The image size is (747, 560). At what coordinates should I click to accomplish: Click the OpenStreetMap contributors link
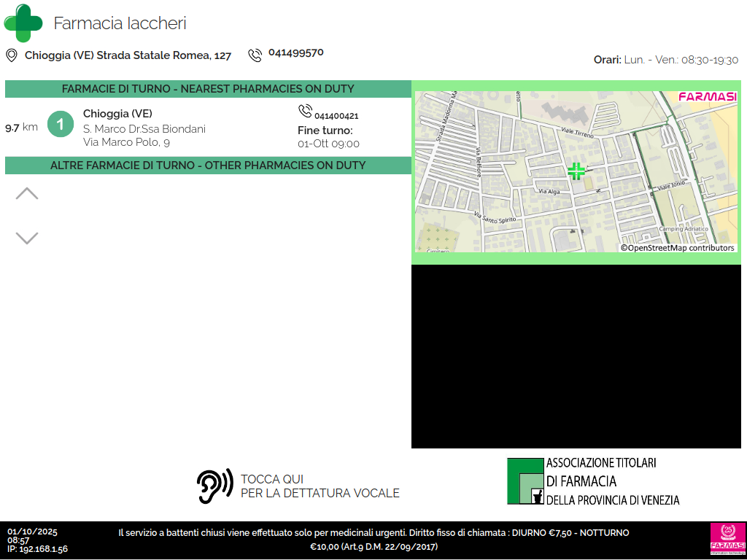[x=678, y=248]
